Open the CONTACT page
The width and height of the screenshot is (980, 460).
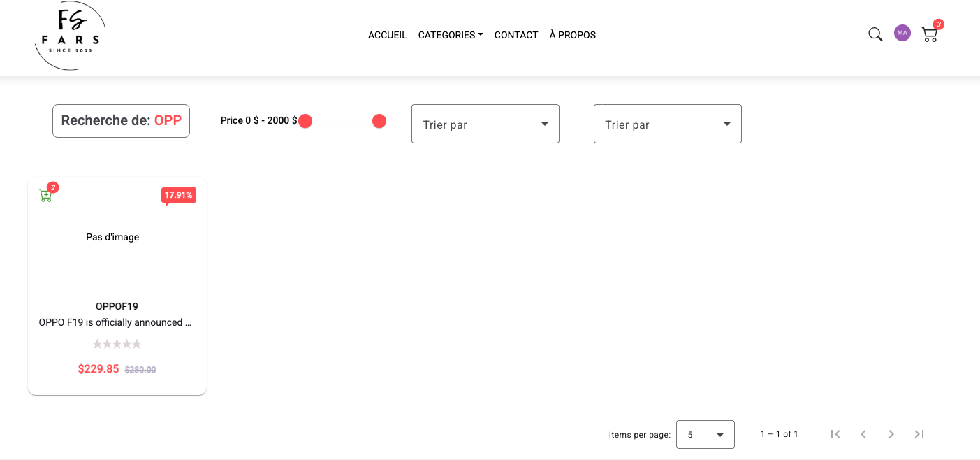tap(515, 35)
